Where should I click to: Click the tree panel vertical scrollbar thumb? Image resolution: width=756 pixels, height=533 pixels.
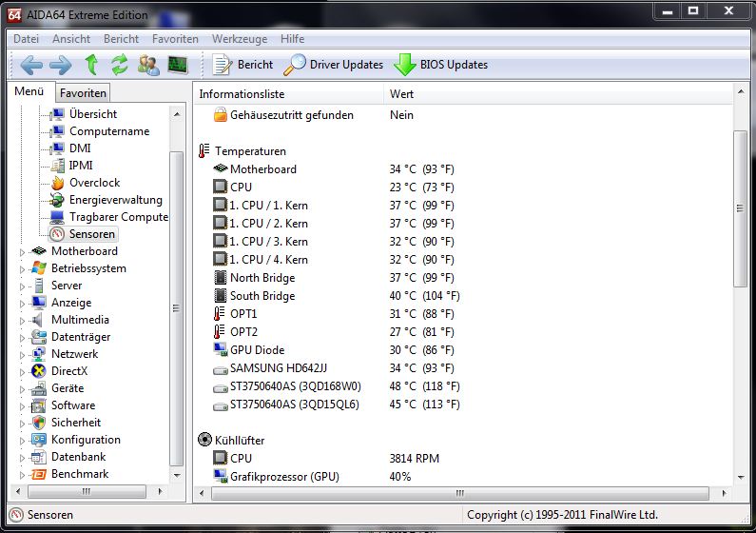[177, 308]
